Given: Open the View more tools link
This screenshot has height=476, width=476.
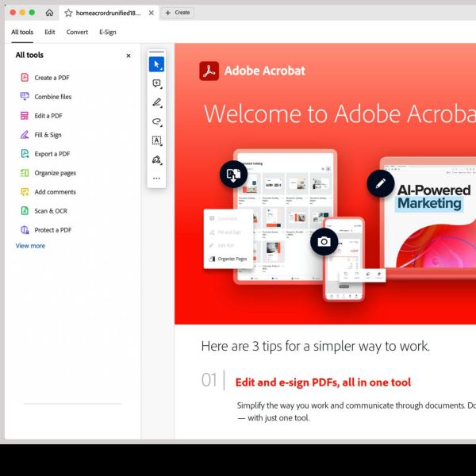Looking at the screenshot, I should tap(30, 246).
